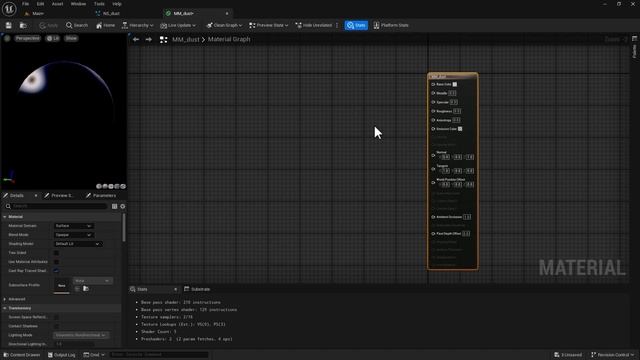Click the Subsurface Profile browse folder icon
Screen dimensions: 640x360
click(x=86, y=289)
